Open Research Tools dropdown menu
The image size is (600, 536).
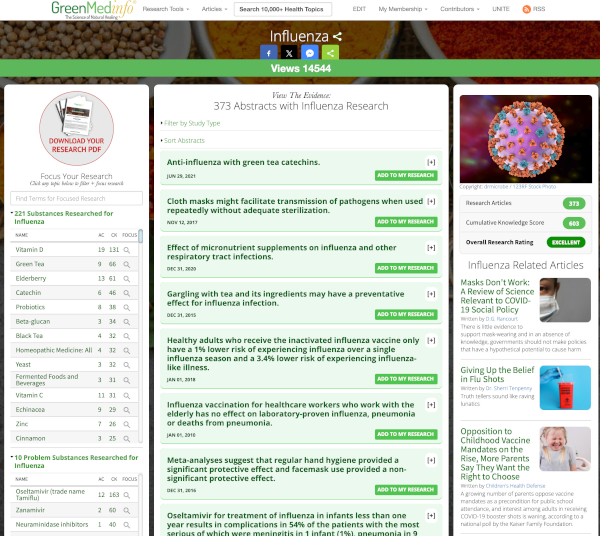pyautogui.click(x=166, y=9)
